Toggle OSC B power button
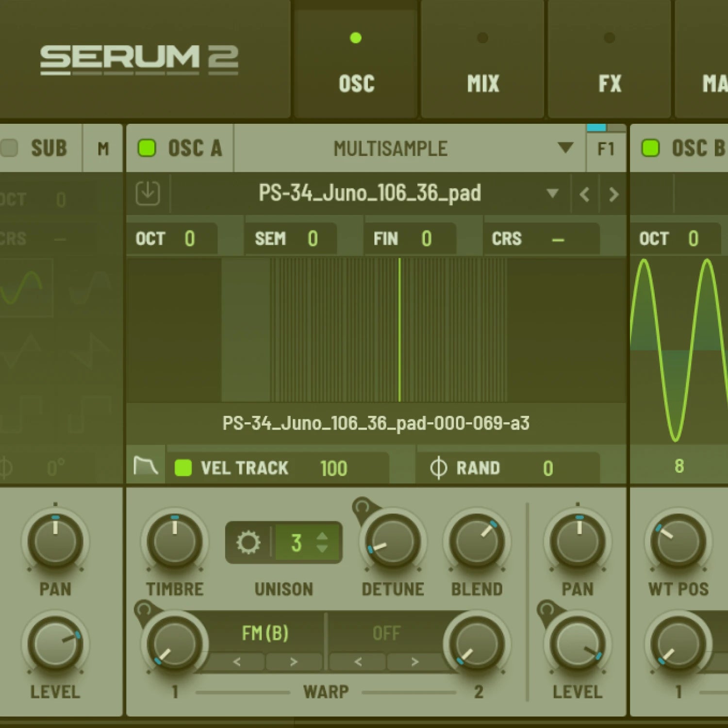The image size is (728, 728). pyautogui.click(x=650, y=149)
